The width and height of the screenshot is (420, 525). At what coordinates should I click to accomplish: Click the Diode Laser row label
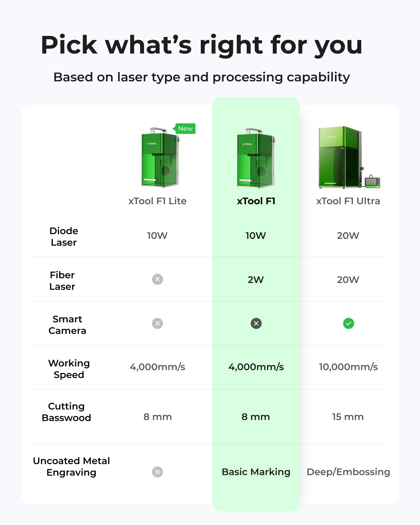click(64, 237)
